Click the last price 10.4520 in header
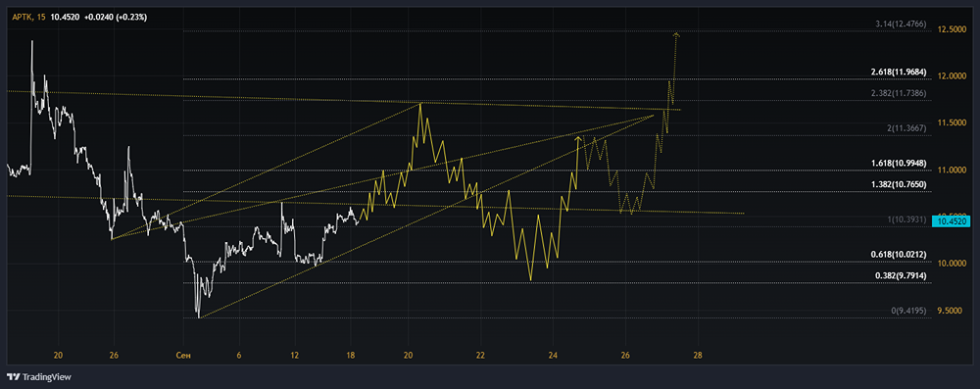This screenshot has width=980, height=389. [x=65, y=17]
